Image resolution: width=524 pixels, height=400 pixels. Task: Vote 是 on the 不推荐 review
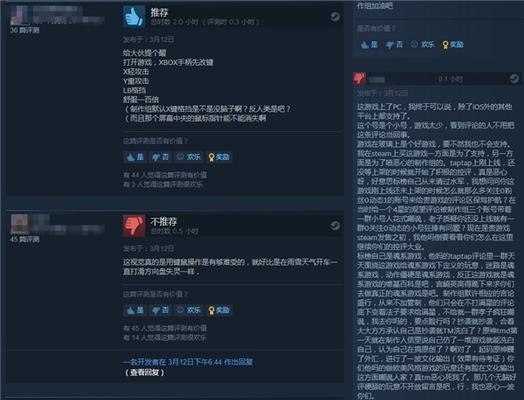click(135, 310)
